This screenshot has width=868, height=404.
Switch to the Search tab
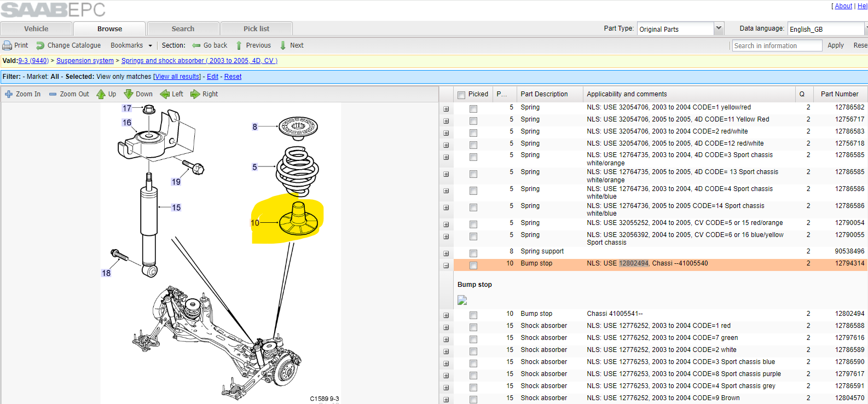tap(183, 28)
